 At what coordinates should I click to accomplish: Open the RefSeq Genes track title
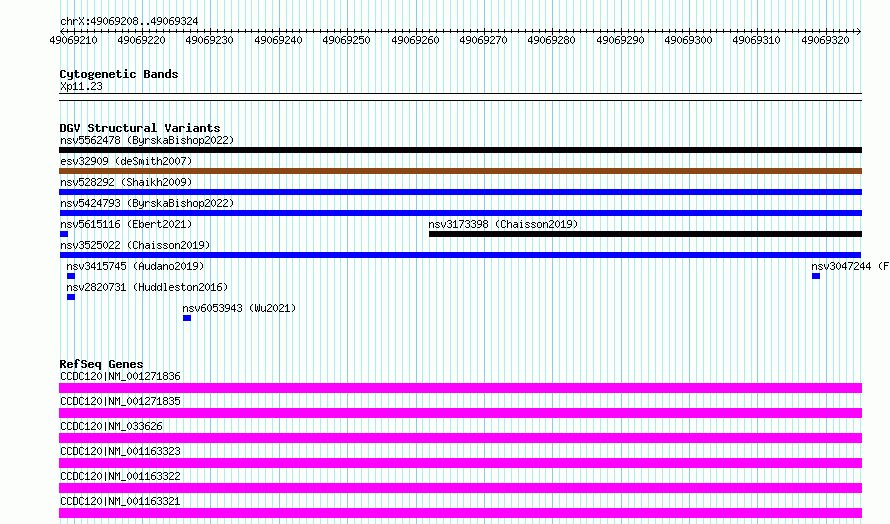[101, 364]
